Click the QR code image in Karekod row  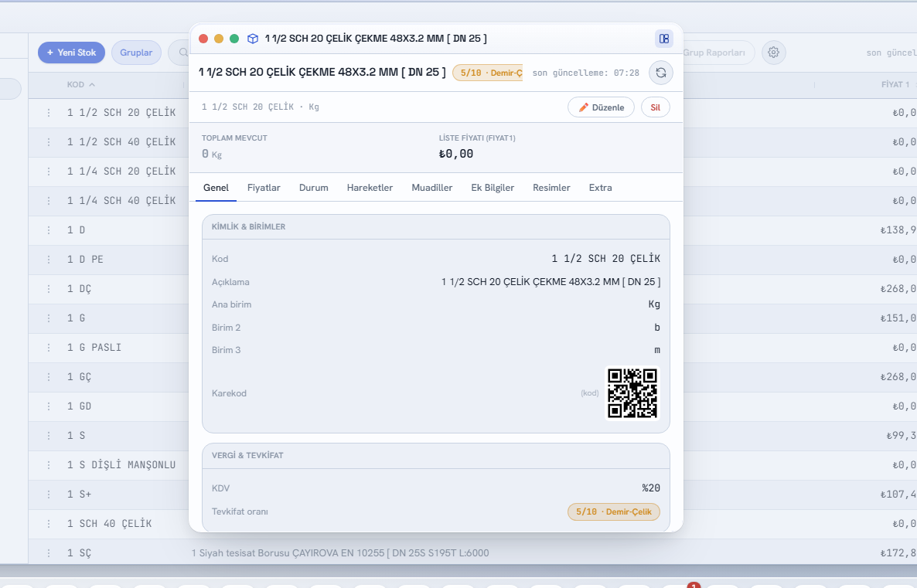click(632, 393)
